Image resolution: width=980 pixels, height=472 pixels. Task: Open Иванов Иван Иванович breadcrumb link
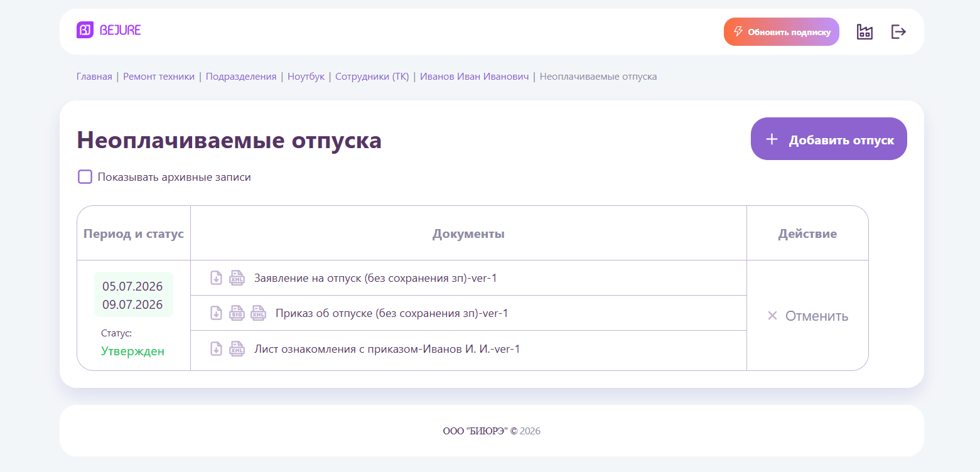click(474, 77)
